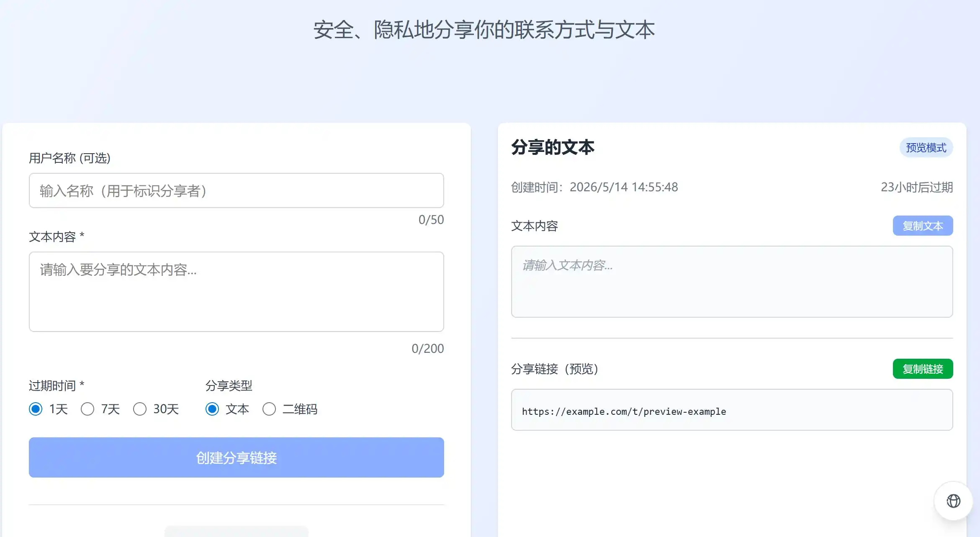Focus the 用户名称 input field
The width and height of the screenshot is (980, 537).
(x=236, y=190)
